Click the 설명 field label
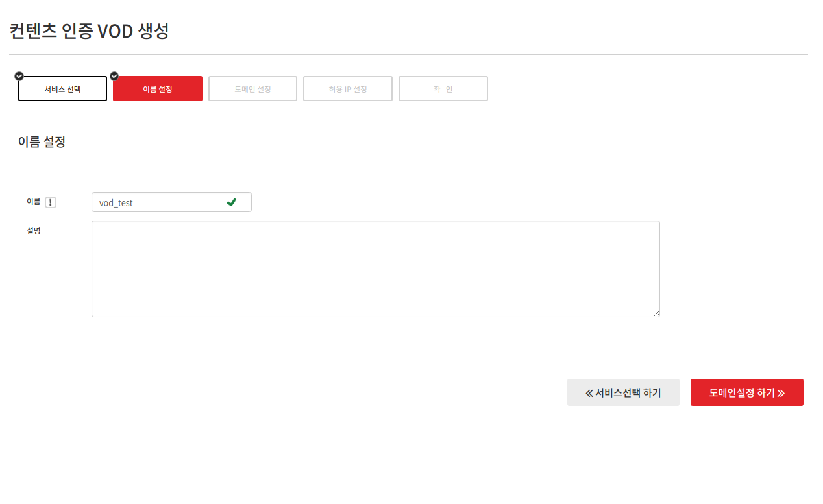This screenshot has width=823, height=504. pos(34,230)
